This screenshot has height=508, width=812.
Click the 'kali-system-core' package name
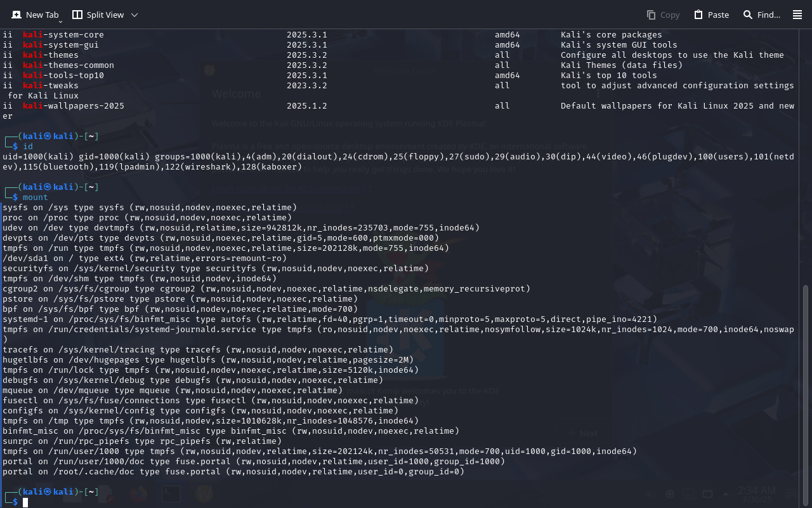click(63, 35)
